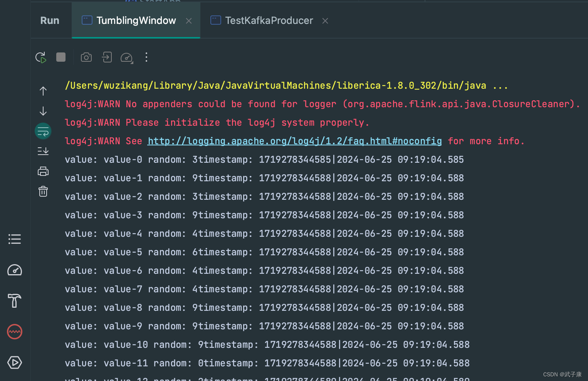The image size is (588, 381).
Task: Open the Structure list icon in sidebar
Action: tap(15, 239)
